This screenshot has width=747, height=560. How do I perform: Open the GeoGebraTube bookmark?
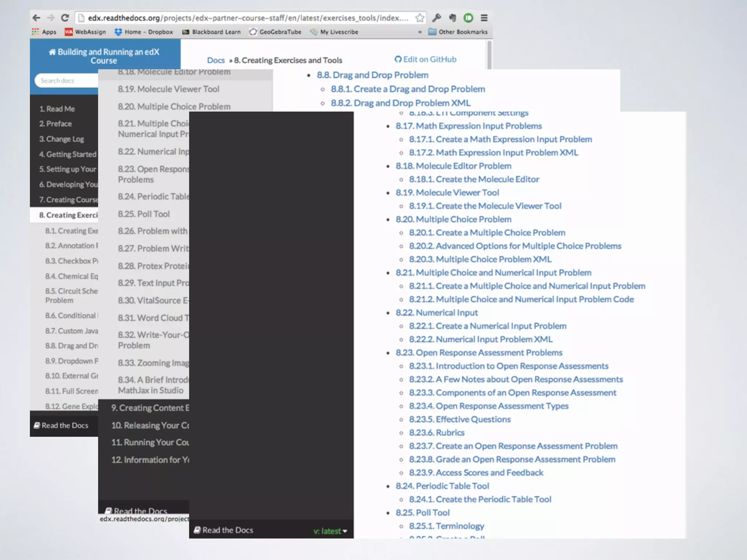(x=275, y=32)
